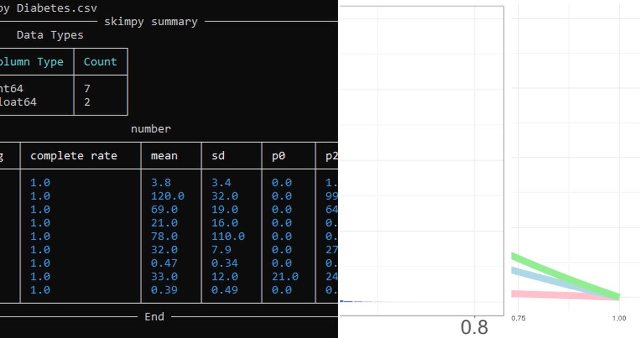Click the number section label
Screen dimensions: 644x338
150,129
